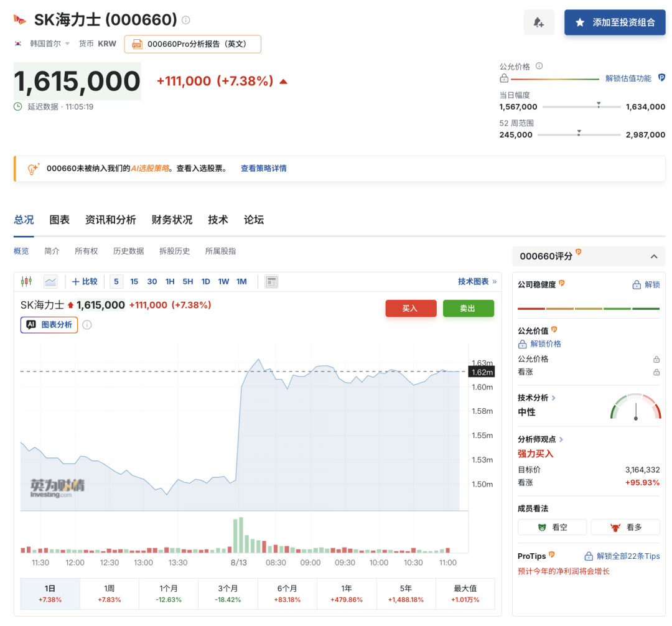The width and height of the screenshot is (672, 626).
Task: Select the candlestick chart type icon
Action: (27, 281)
